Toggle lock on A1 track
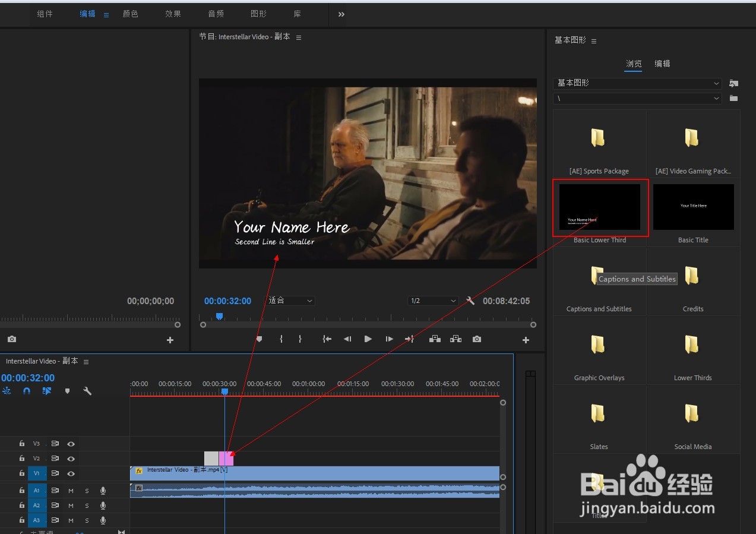The image size is (756, 534). [22, 491]
